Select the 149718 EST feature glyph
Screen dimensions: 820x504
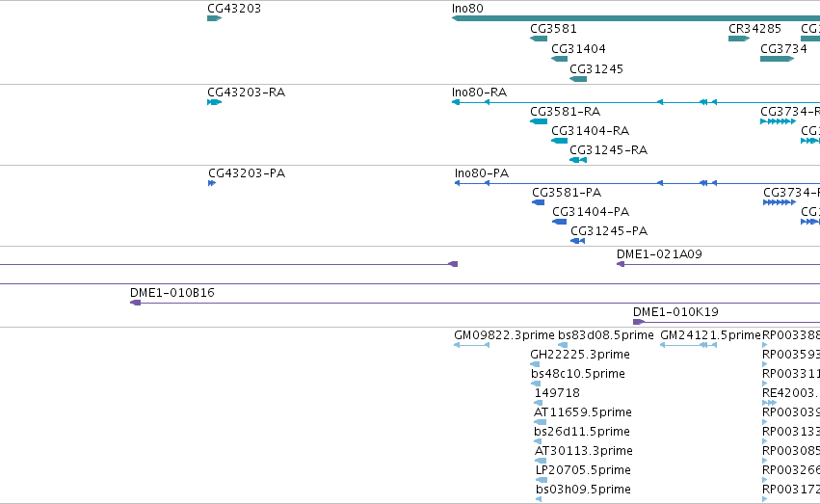(x=538, y=403)
